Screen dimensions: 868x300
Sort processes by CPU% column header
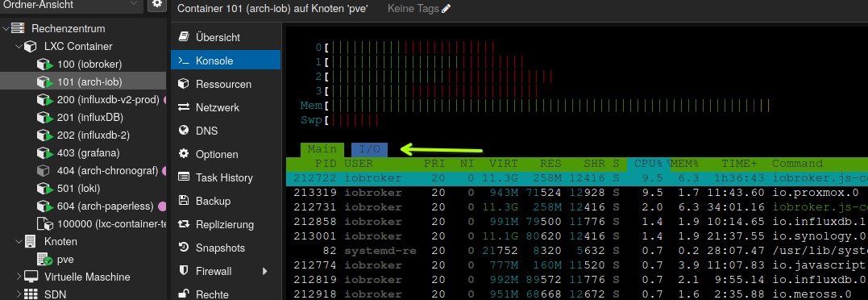(x=648, y=164)
